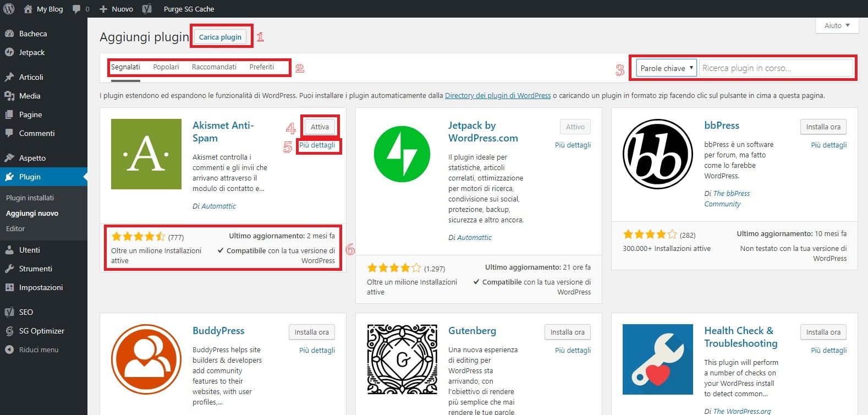
Task: Expand the Aiuto help panel
Action: [x=837, y=25]
